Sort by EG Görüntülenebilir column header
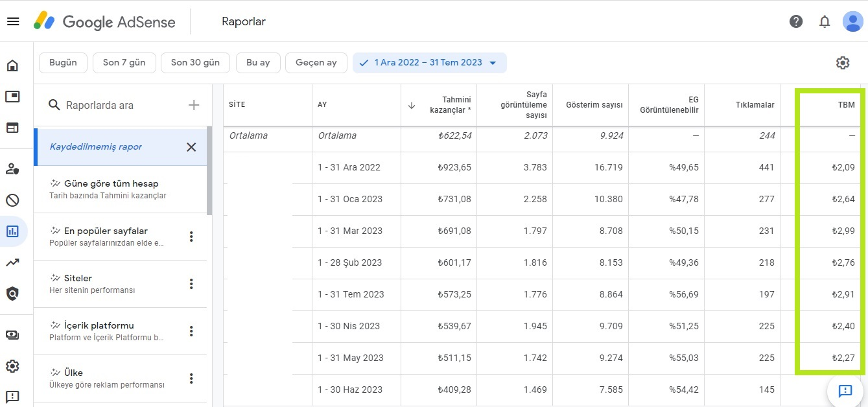 click(669, 105)
